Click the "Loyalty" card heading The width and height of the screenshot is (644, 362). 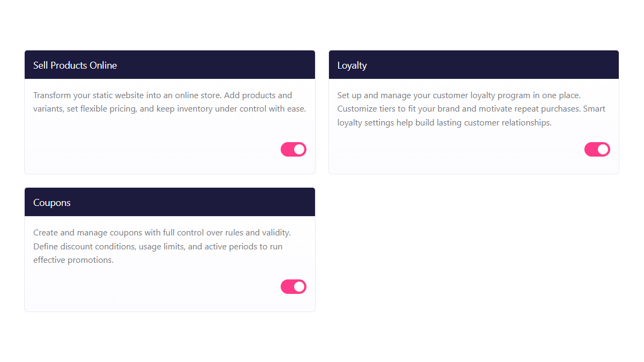[x=352, y=65]
